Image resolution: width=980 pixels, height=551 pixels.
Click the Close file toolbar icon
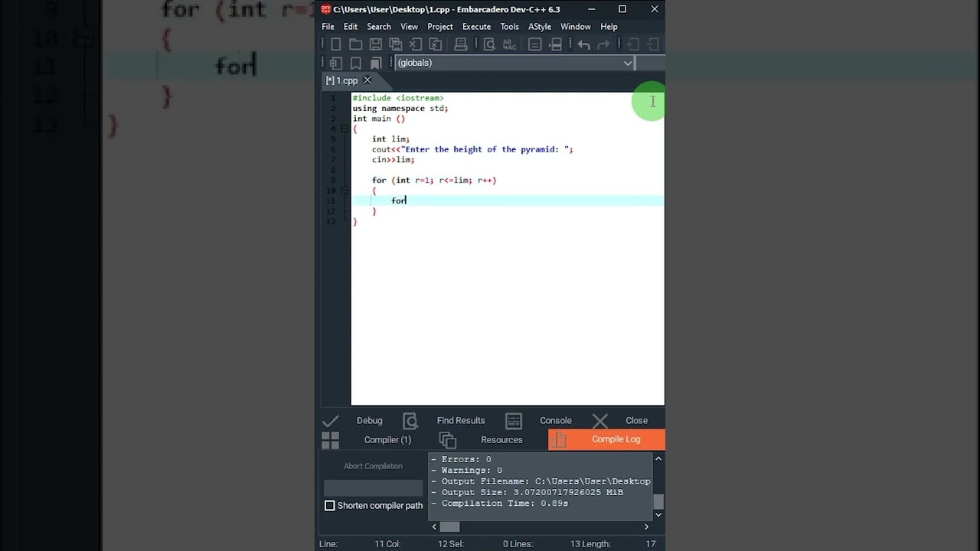(416, 44)
